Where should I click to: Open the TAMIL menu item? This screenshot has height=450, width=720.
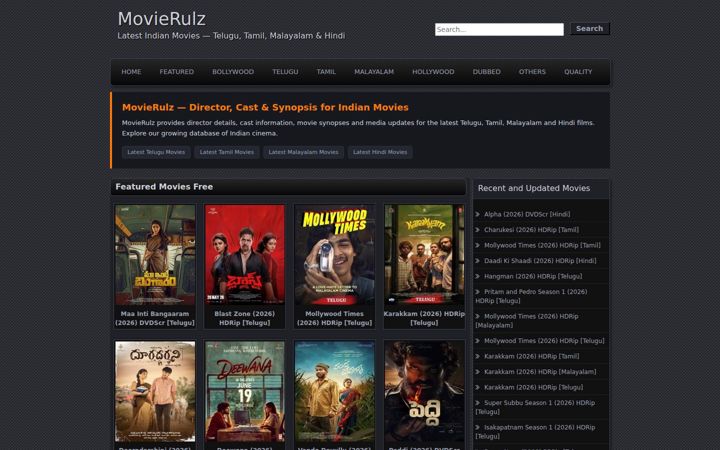326,72
